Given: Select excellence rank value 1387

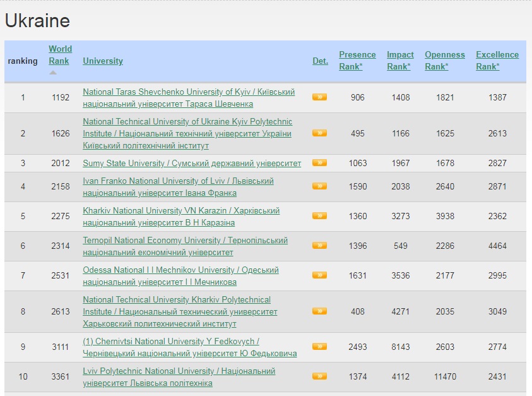Looking at the screenshot, I should tap(497, 97).
